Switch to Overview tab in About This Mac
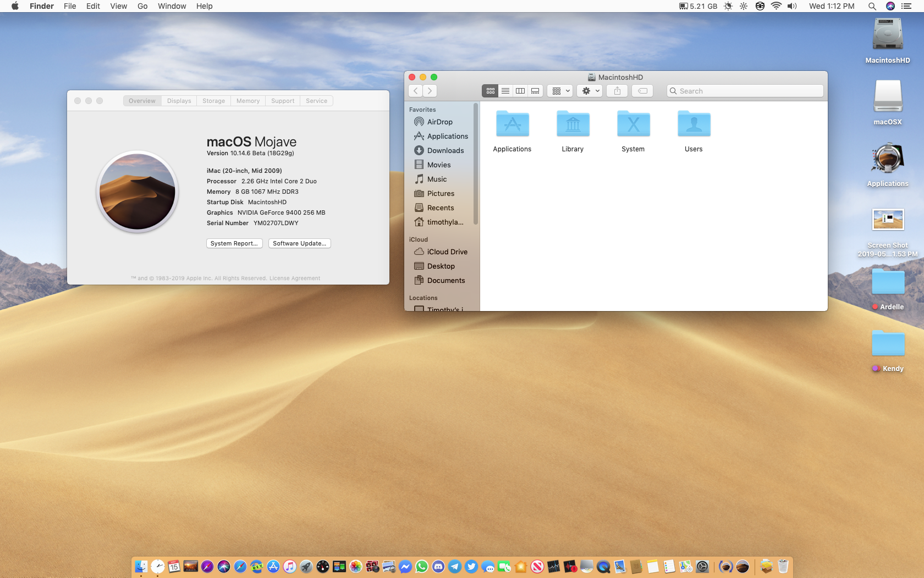924x578 pixels. pos(142,101)
